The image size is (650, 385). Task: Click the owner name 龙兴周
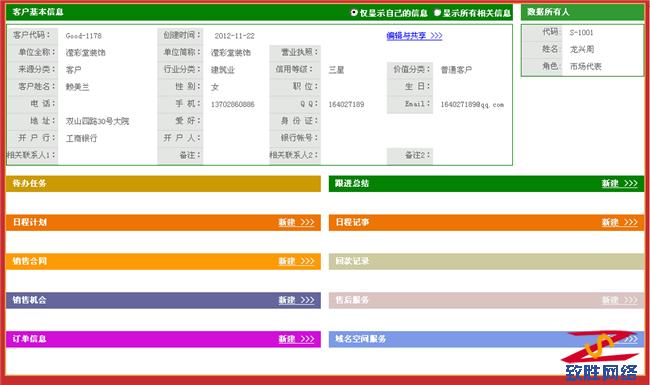tap(582, 49)
